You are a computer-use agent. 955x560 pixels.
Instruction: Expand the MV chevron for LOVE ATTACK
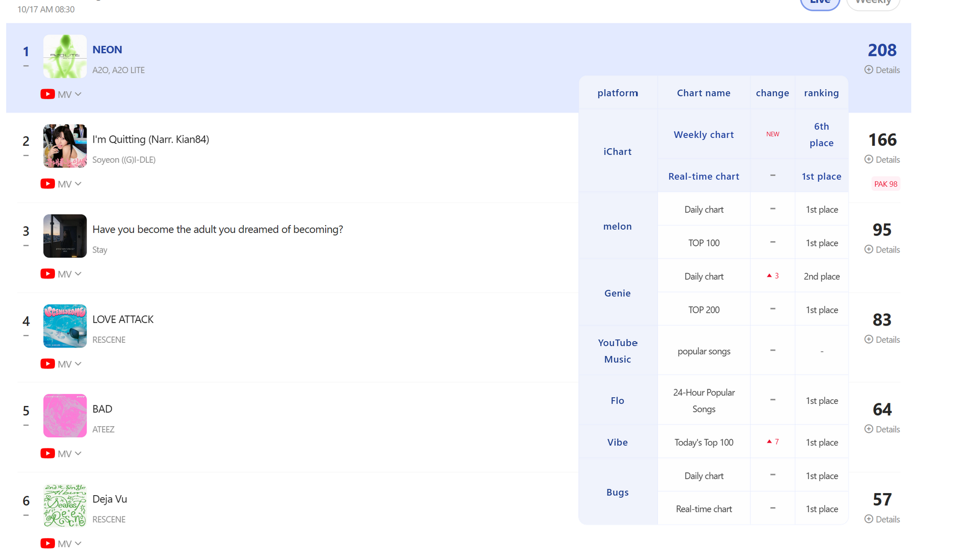click(x=78, y=364)
